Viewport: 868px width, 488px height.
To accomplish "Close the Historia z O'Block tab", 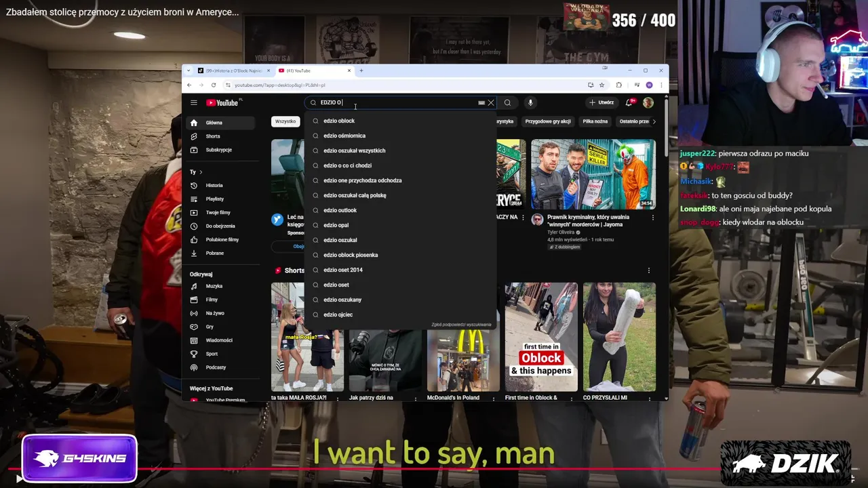I will [269, 70].
